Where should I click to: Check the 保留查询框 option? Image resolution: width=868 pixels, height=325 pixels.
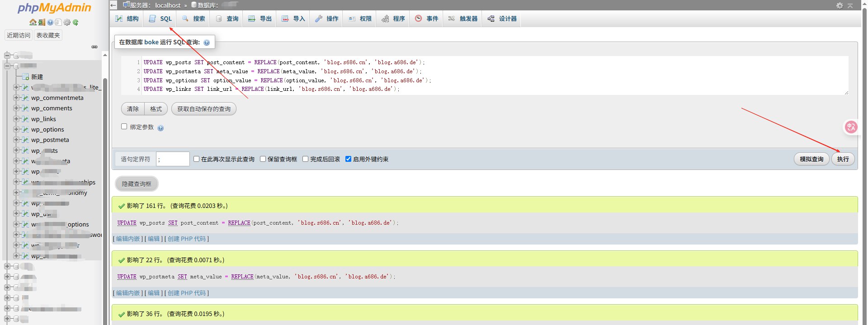263,159
